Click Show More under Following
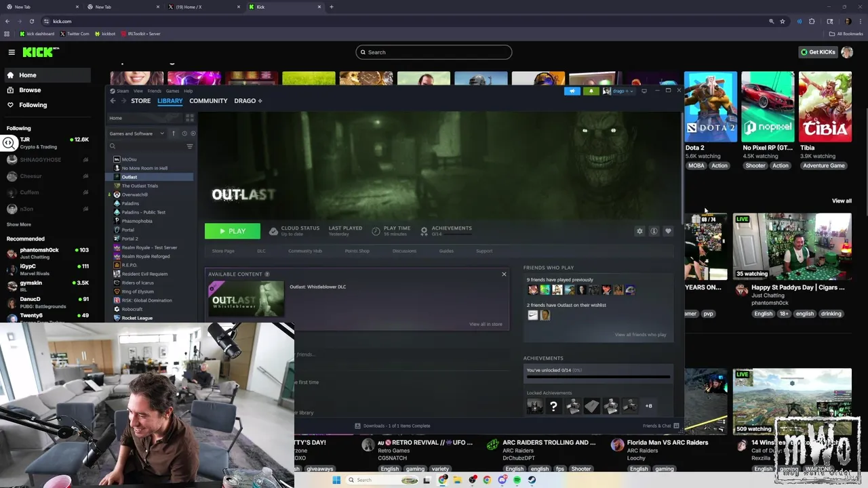The image size is (868, 488). (x=19, y=224)
